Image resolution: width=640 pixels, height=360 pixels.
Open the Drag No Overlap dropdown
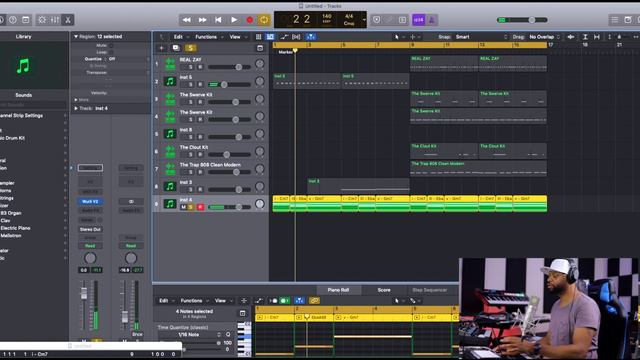[544, 37]
